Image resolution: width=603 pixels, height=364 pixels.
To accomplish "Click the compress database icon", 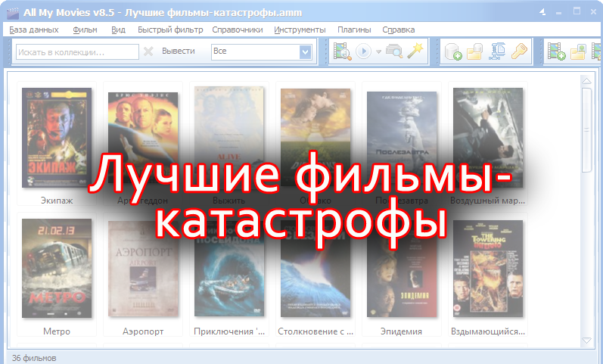I will coord(497,51).
